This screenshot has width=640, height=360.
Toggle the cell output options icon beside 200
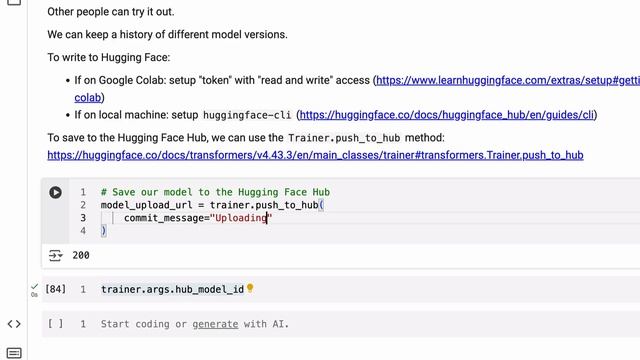(56, 256)
